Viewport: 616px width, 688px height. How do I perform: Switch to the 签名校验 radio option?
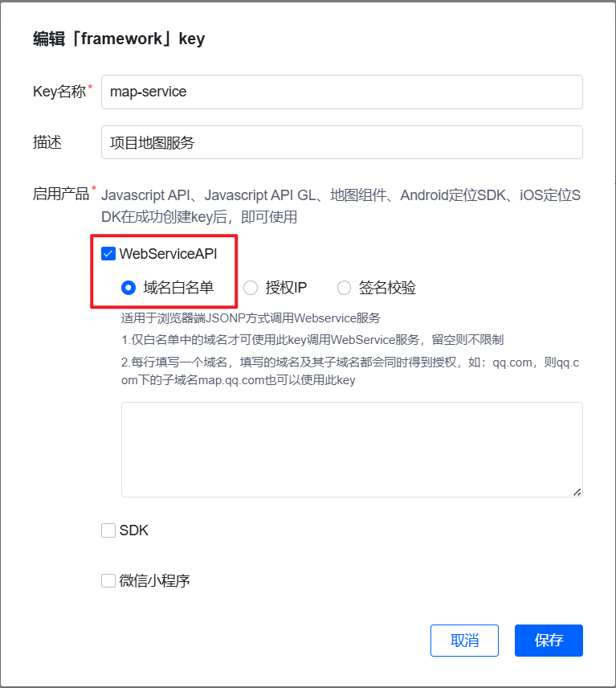(x=344, y=288)
